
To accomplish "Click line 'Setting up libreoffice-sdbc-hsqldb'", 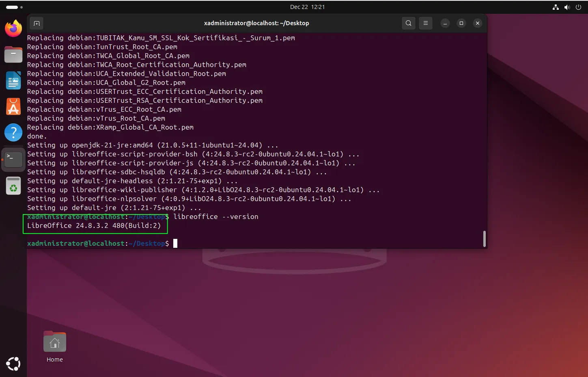I will point(177,172).
